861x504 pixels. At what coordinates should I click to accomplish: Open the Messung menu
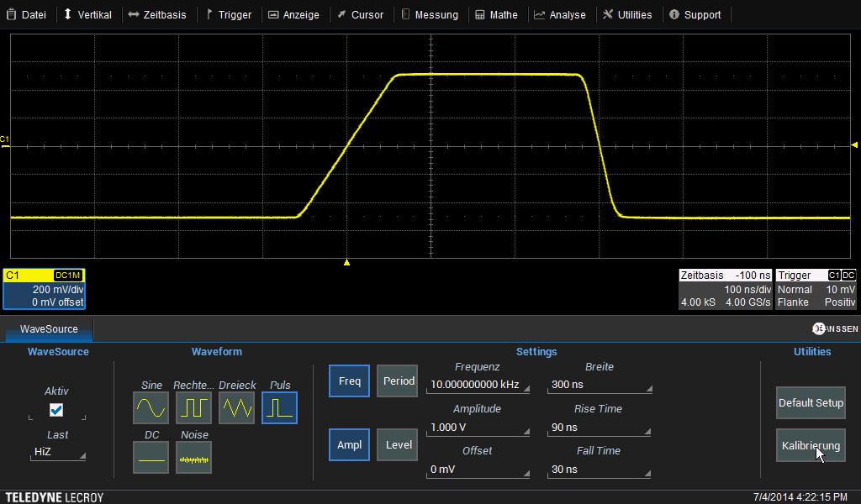tap(429, 14)
